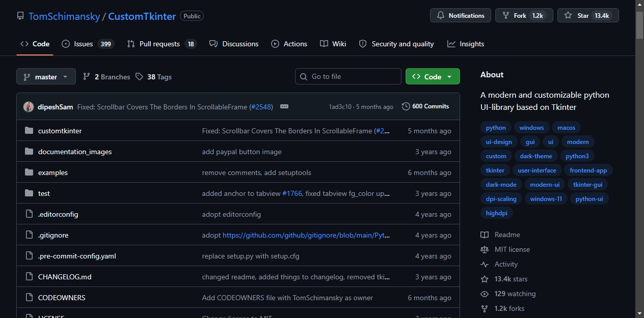644x318 pixels.
Task: Click the .editorconfig file icon
Action: point(29,214)
